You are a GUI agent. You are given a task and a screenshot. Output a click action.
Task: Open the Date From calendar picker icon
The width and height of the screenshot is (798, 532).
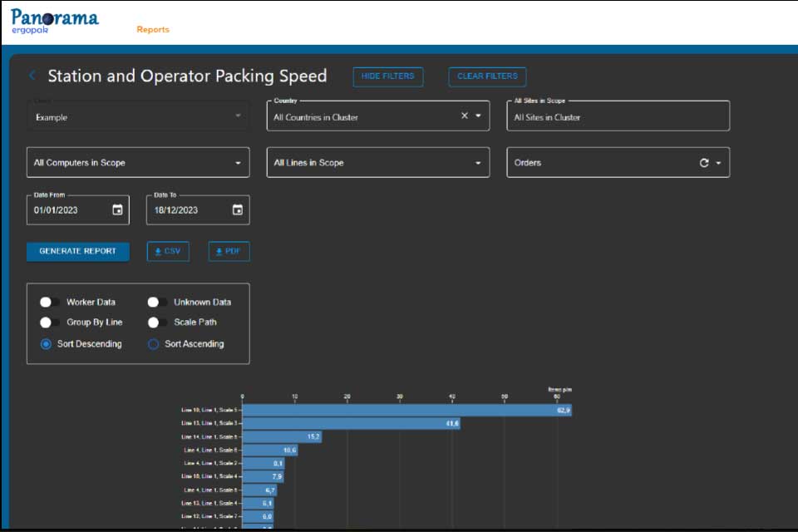tap(117, 209)
